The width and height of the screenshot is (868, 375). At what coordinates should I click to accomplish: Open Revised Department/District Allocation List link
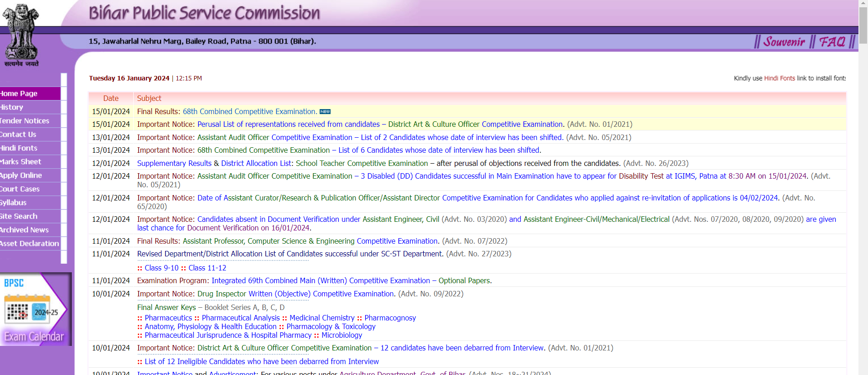point(290,254)
